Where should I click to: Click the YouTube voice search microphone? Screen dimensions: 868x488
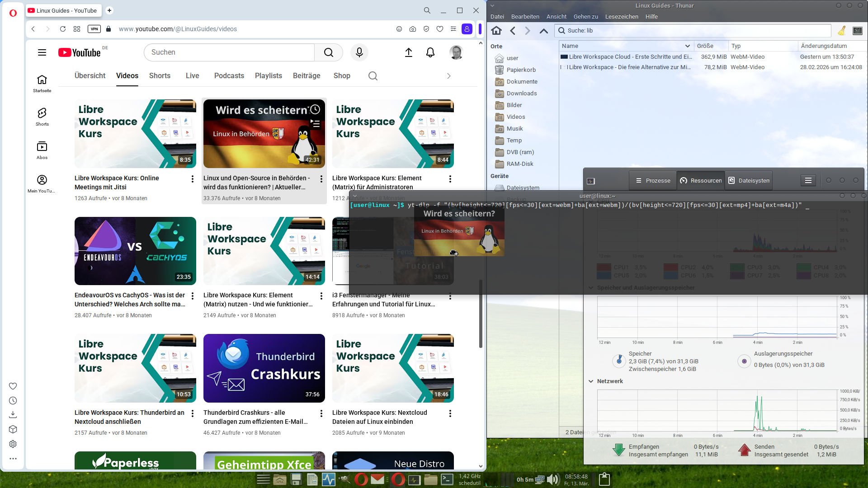coord(359,52)
